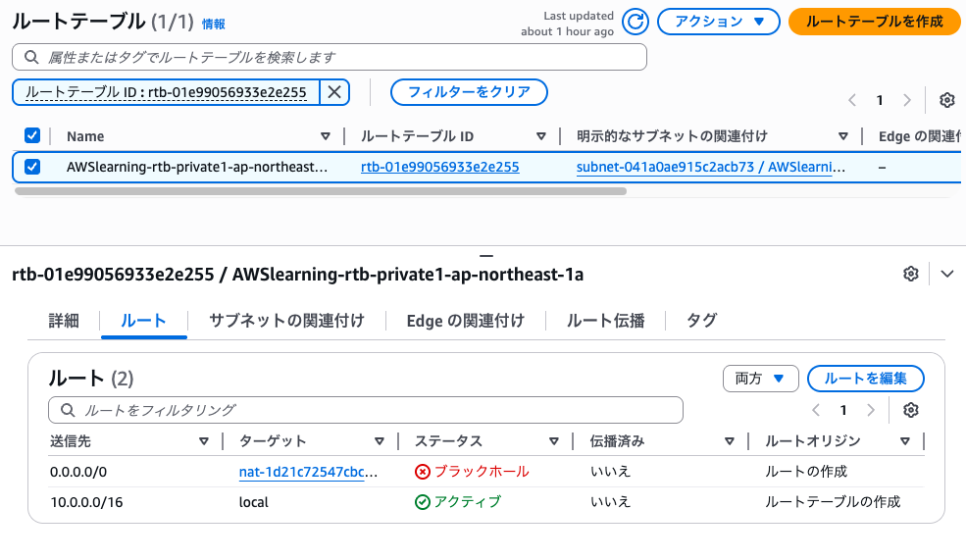966x560 pixels.
Task: Open the nat-1d21c72547cbc target link
Action: click(x=308, y=472)
